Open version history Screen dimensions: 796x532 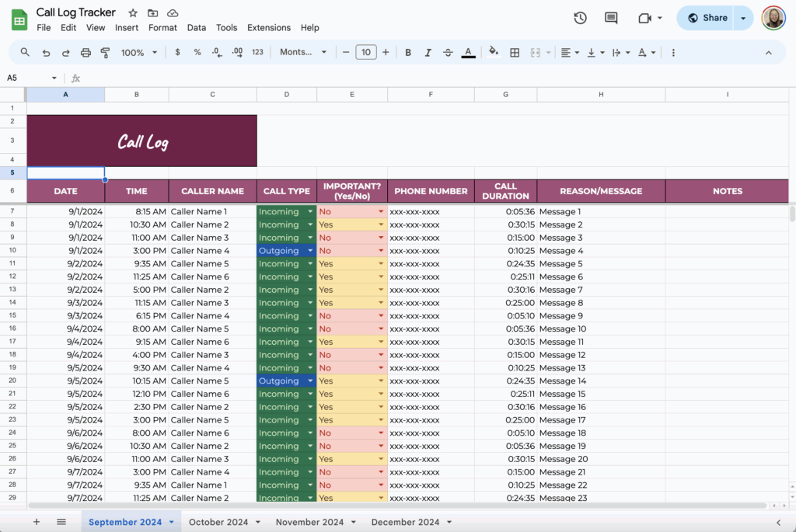(580, 18)
